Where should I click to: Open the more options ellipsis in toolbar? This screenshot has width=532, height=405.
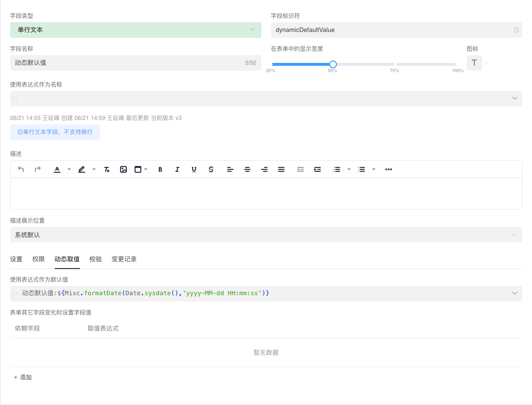pyautogui.click(x=388, y=169)
